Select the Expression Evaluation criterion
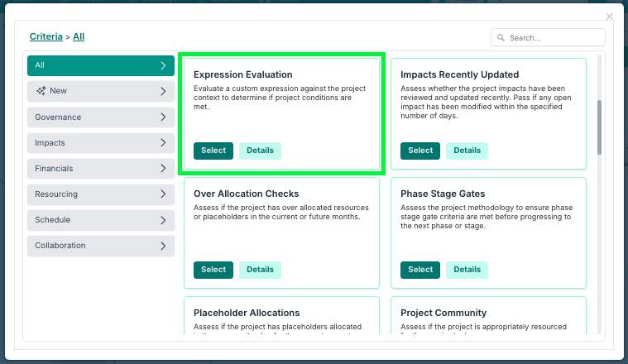The height and width of the screenshot is (364, 628). (213, 151)
